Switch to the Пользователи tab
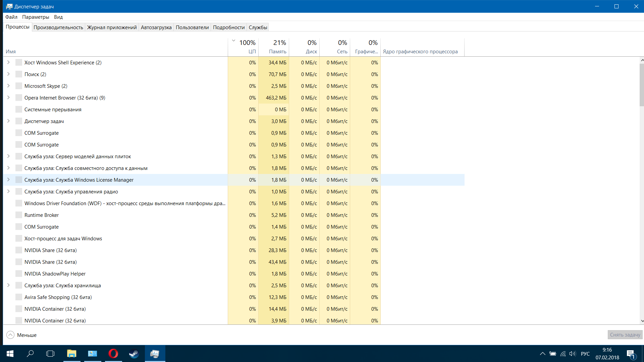Screen dimensions: 644x362 [192, 27]
